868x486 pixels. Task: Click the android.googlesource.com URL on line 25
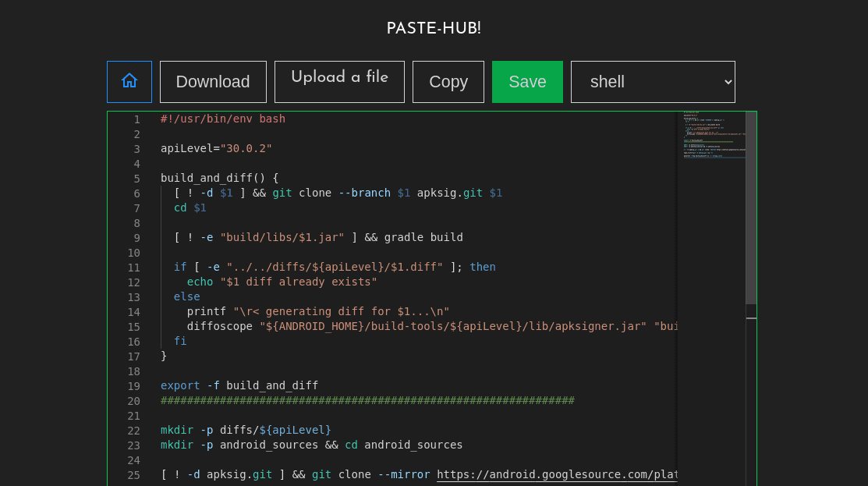[x=556, y=474]
